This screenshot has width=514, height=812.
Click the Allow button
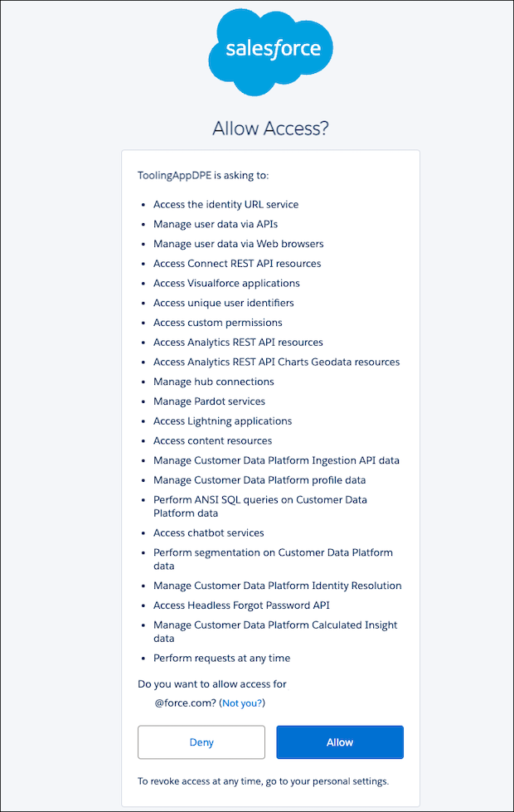point(340,742)
